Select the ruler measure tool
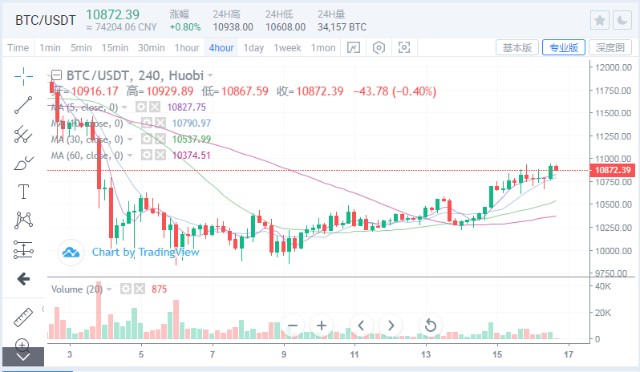This screenshot has width=640, height=372. click(23, 317)
